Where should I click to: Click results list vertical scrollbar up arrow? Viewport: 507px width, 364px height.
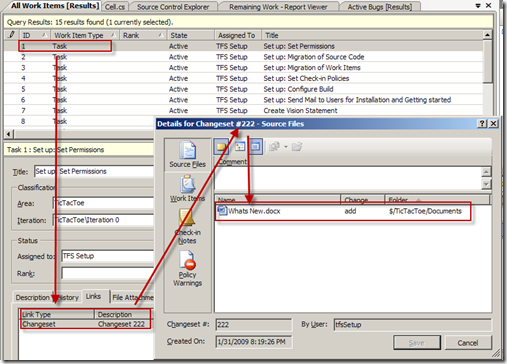pyautogui.click(x=487, y=35)
